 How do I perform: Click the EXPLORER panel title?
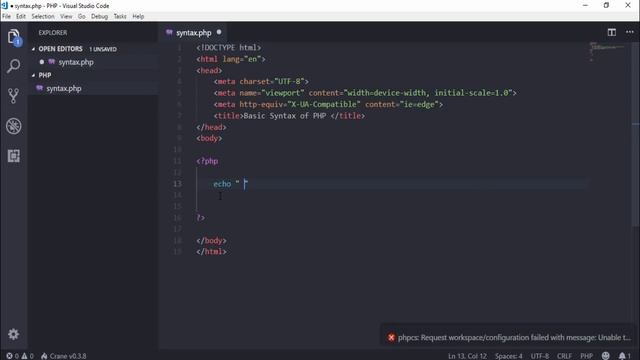click(53, 33)
